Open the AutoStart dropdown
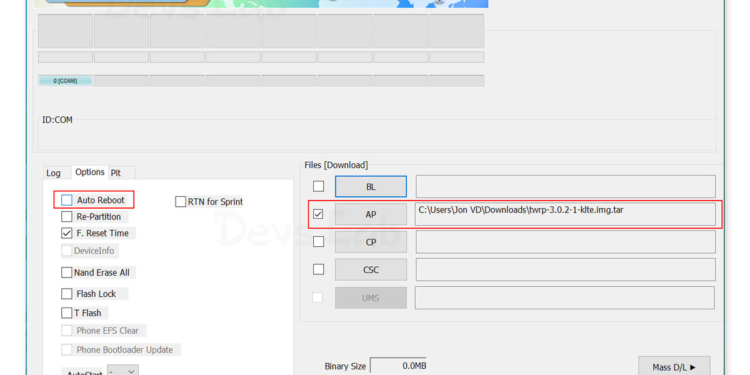This screenshot has height=375, width=750. click(123, 371)
